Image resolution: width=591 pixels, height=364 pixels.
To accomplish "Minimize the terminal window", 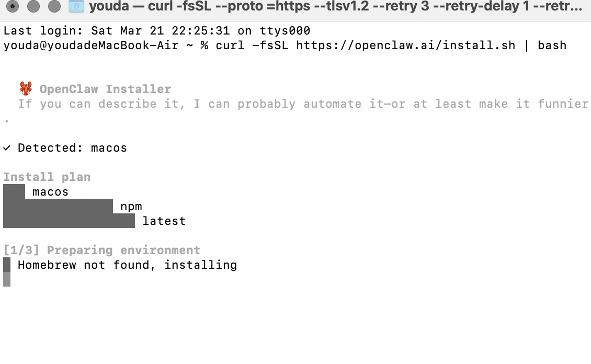I will pos(34,7).
